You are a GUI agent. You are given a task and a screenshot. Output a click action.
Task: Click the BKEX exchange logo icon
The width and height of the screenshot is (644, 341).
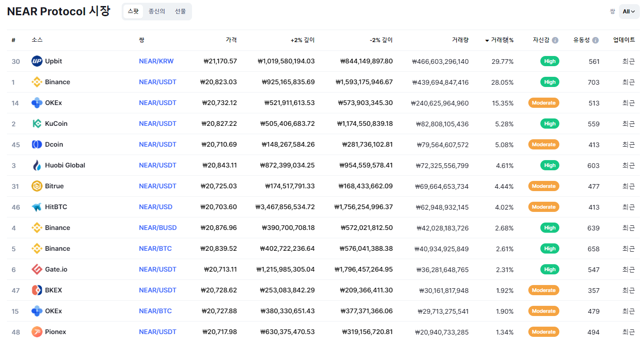(37, 290)
